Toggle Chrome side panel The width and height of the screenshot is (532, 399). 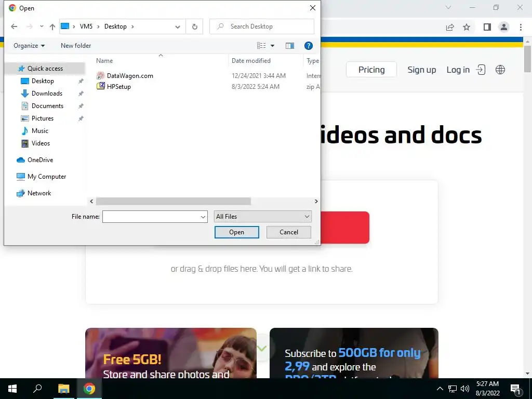click(487, 27)
